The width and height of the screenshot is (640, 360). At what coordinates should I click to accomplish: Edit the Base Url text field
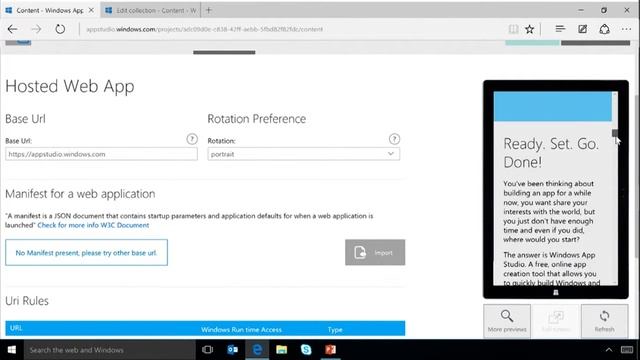point(101,154)
